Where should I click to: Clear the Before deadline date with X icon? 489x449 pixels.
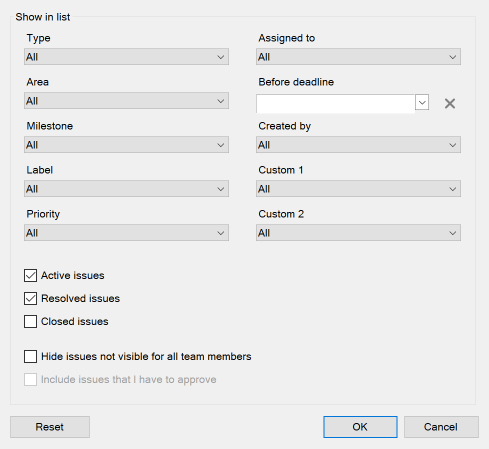(x=450, y=103)
